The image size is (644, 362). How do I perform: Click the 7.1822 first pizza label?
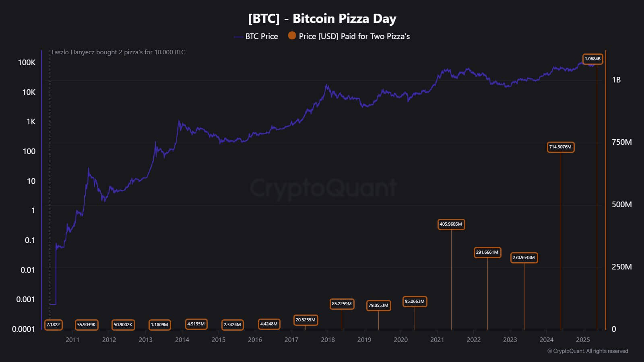click(53, 325)
